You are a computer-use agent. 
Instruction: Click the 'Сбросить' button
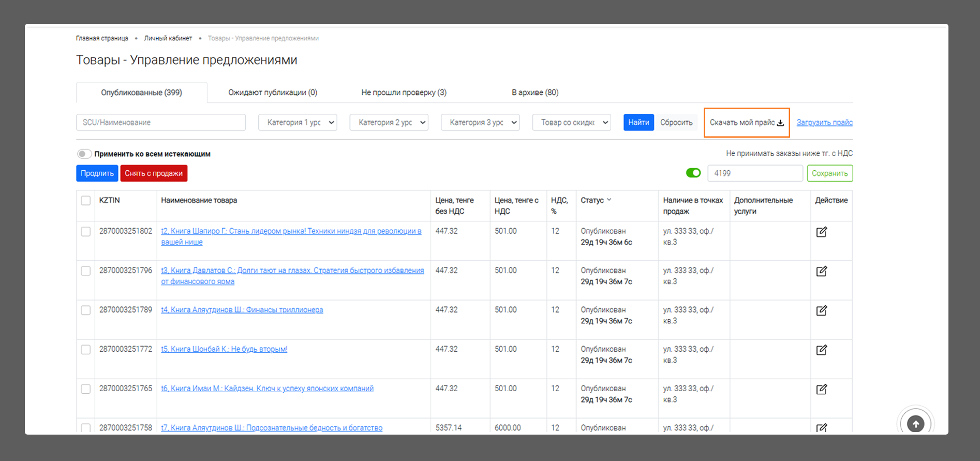(x=676, y=123)
